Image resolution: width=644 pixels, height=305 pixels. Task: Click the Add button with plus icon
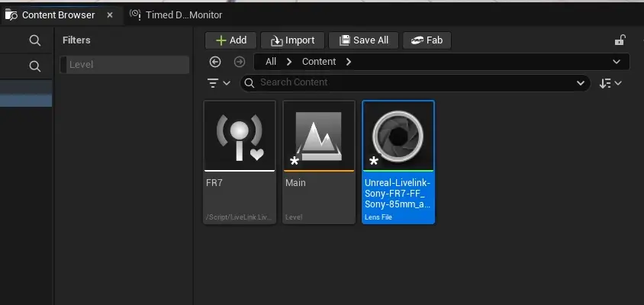(x=230, y=40)
